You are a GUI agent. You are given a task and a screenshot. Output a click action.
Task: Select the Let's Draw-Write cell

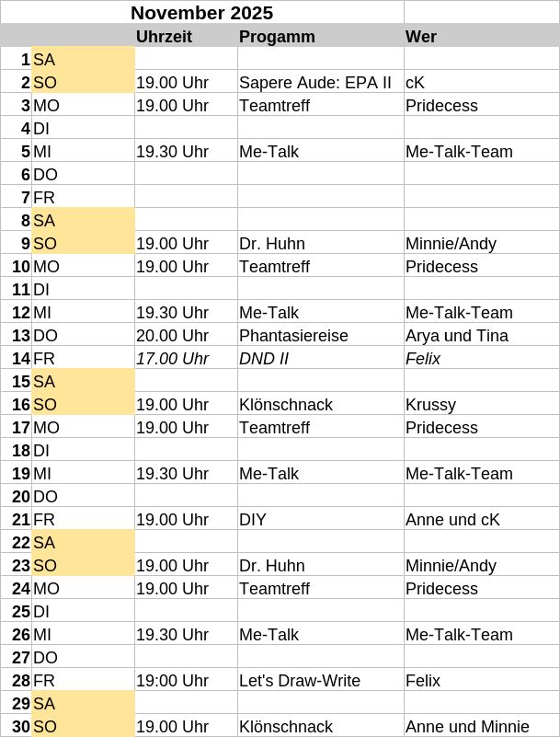[x=299, y=681]
